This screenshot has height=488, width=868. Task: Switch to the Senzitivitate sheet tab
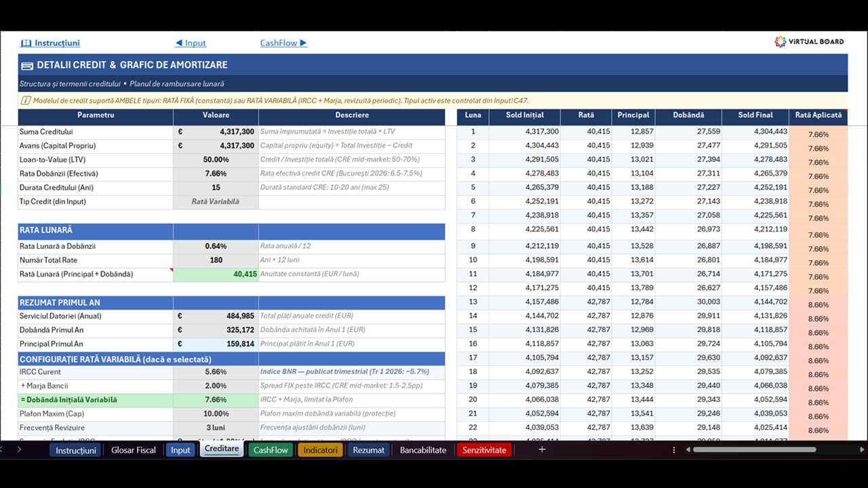coord(484,450)
